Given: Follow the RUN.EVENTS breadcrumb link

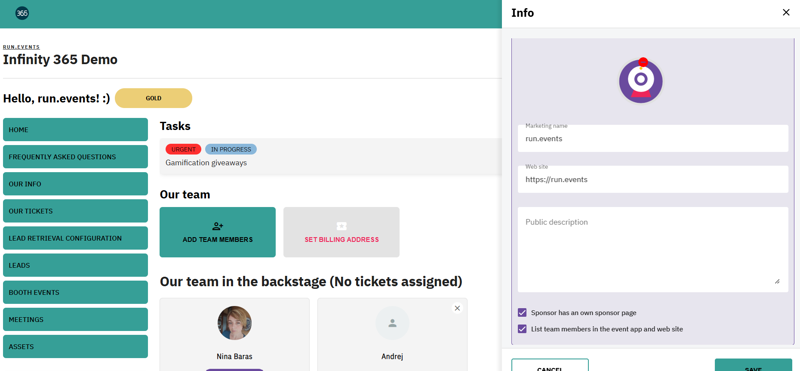Looking at the screenshot, I should pos(21,47).
